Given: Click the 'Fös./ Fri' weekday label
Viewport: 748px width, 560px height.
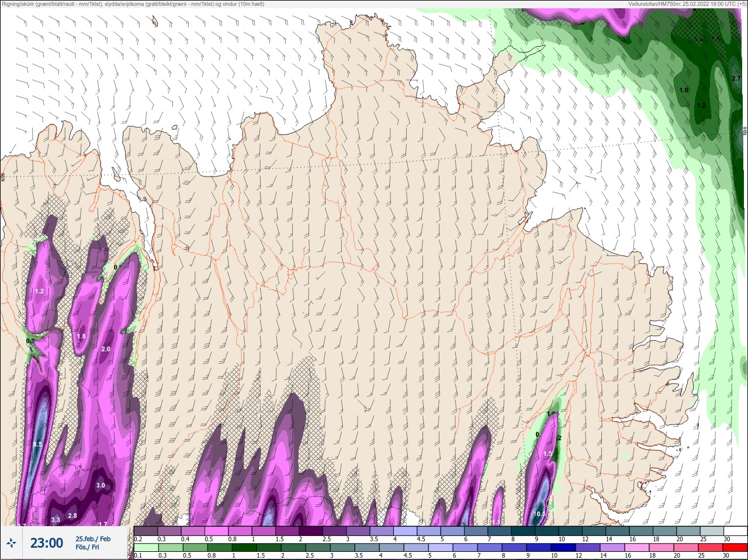Looking at the screenshot, I should click(x=88, y=548).
